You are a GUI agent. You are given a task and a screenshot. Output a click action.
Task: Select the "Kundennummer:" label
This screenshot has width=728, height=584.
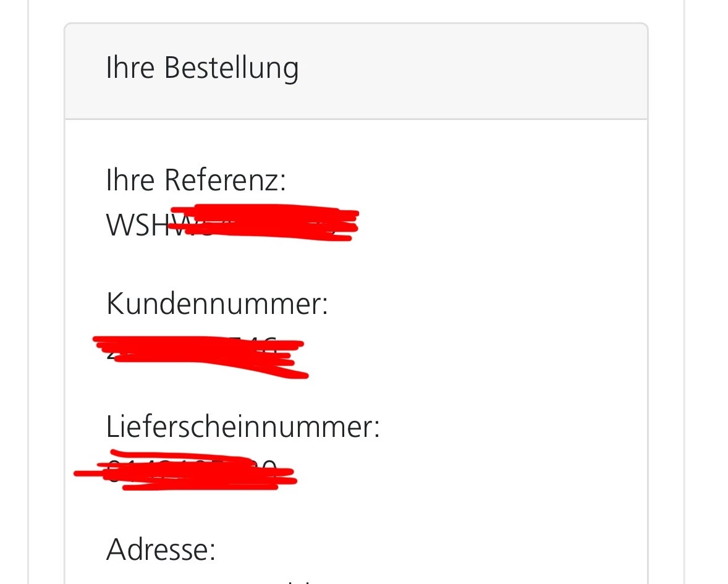[x=217, y=304]
